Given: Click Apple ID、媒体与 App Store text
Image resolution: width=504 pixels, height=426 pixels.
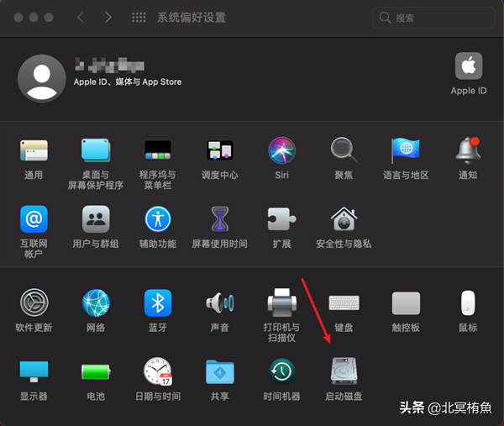Looking at the screenshot, I should tap(128, 82).
